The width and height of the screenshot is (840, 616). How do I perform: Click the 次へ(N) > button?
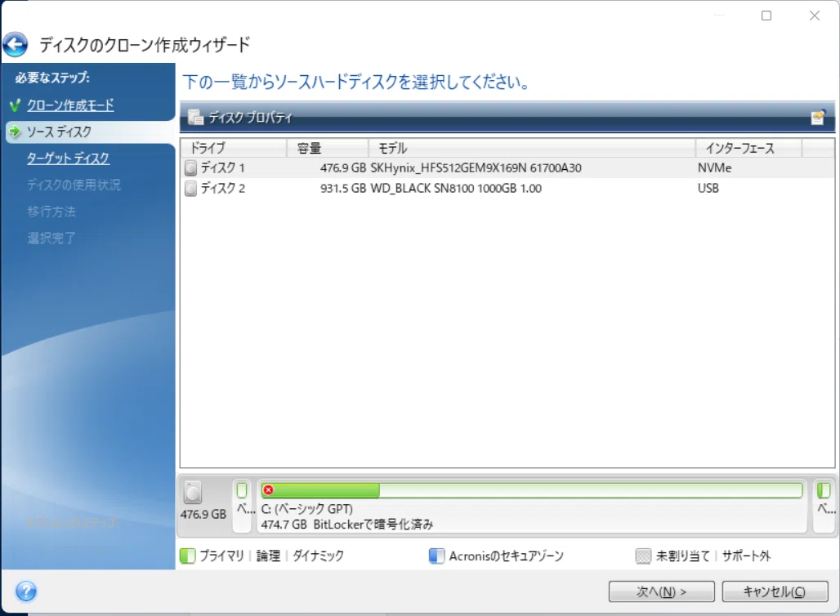click(662, 591)
